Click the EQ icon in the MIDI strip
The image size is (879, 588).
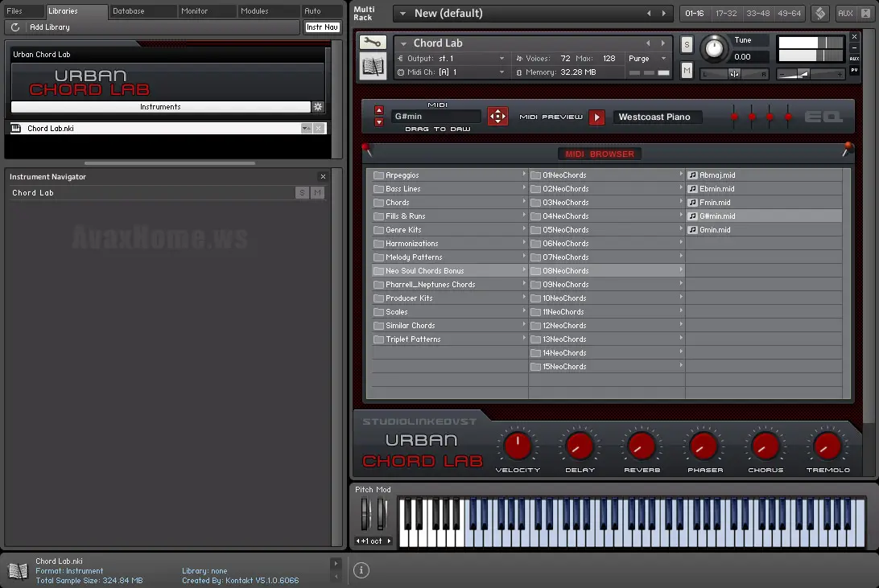(x=823, y=117)
